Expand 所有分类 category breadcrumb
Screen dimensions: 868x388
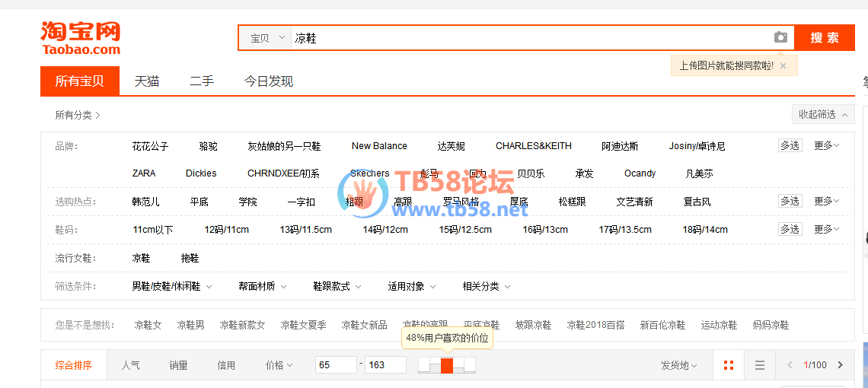coord(78,115)
